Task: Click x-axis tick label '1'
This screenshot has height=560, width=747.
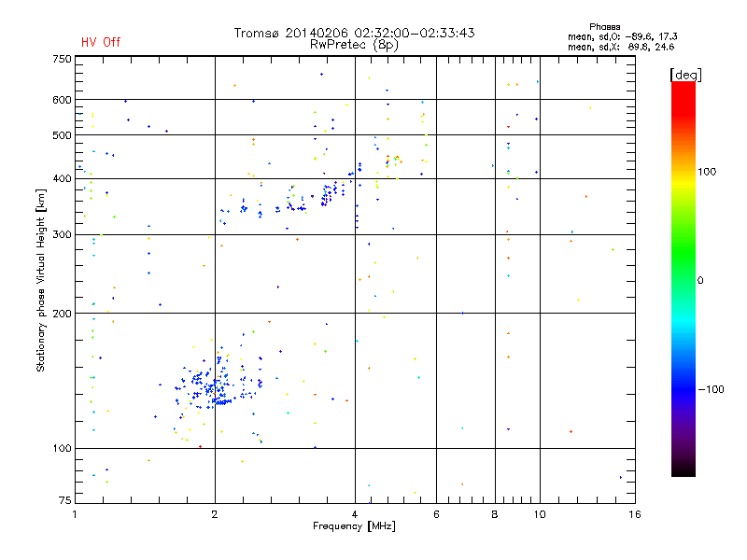Action: tap(75, 514)
